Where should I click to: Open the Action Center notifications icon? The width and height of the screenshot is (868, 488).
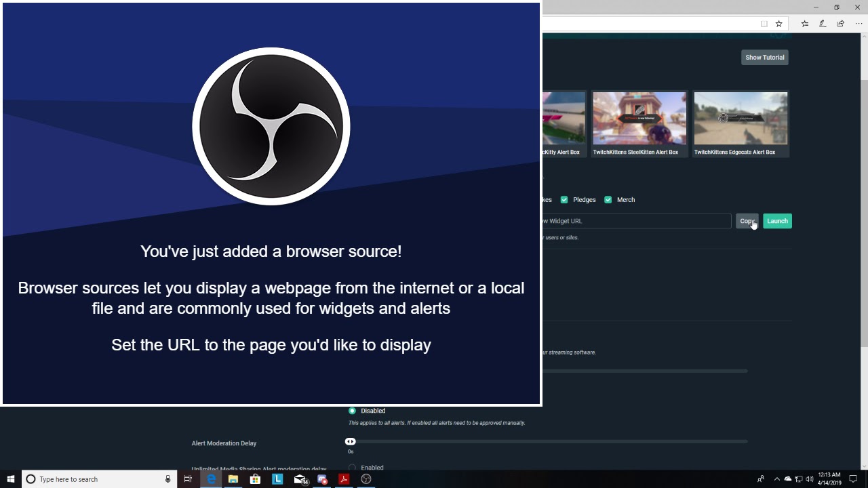(x=854, y=479)
